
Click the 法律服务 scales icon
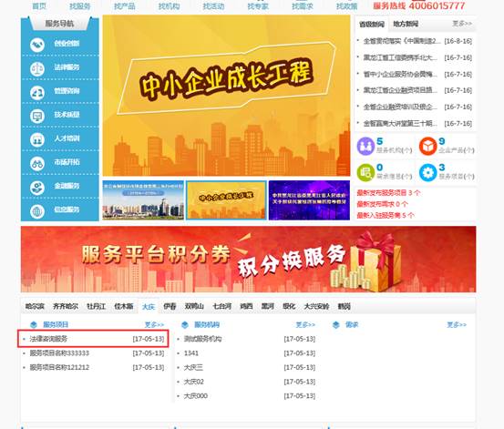tap(37, 69)
